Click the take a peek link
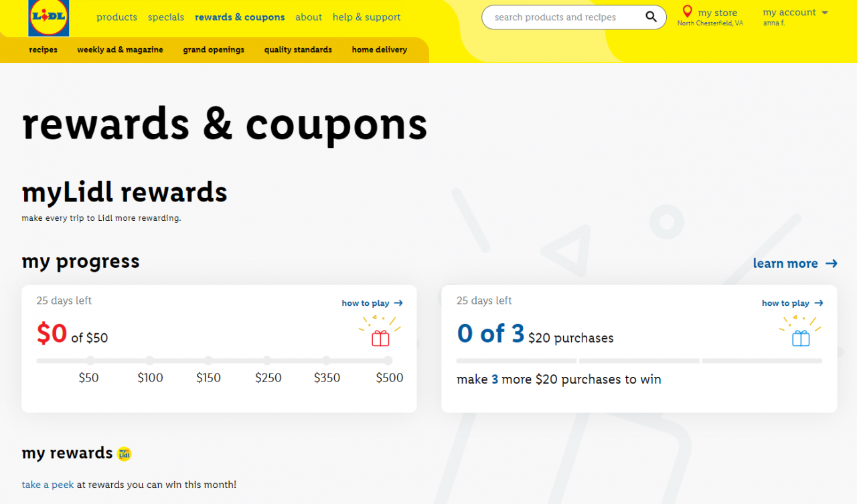 pyautogui.click(x=47, y=485)
